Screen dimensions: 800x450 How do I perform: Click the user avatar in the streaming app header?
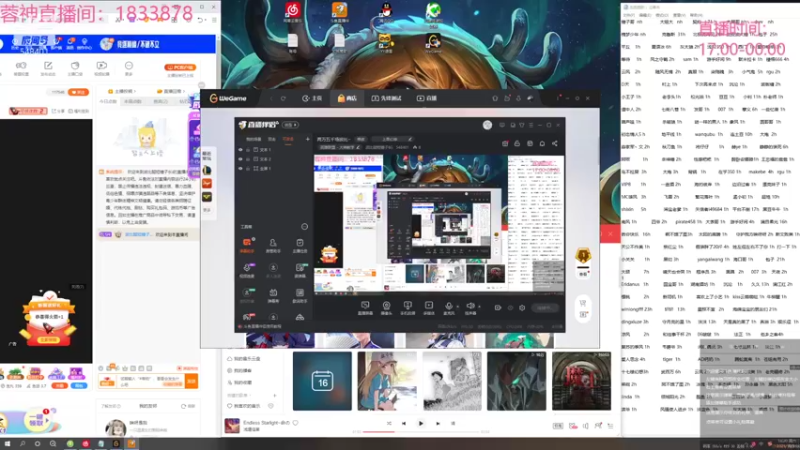[x=487, y=125]
